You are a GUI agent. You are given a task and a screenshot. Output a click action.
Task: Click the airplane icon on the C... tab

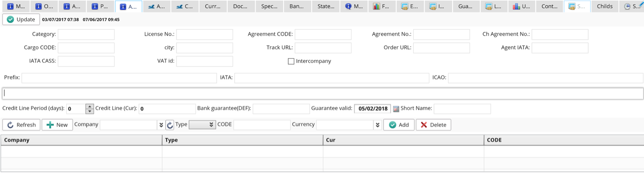179,7
